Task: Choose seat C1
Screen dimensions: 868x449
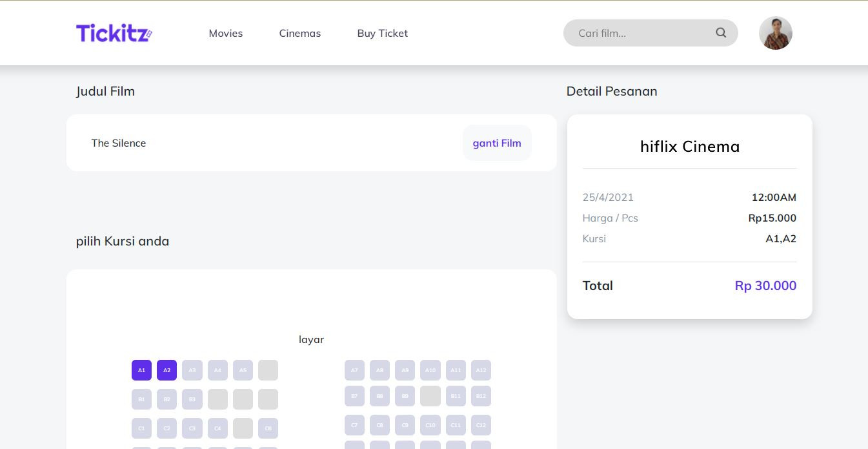Action: click(x=141, y=428)
